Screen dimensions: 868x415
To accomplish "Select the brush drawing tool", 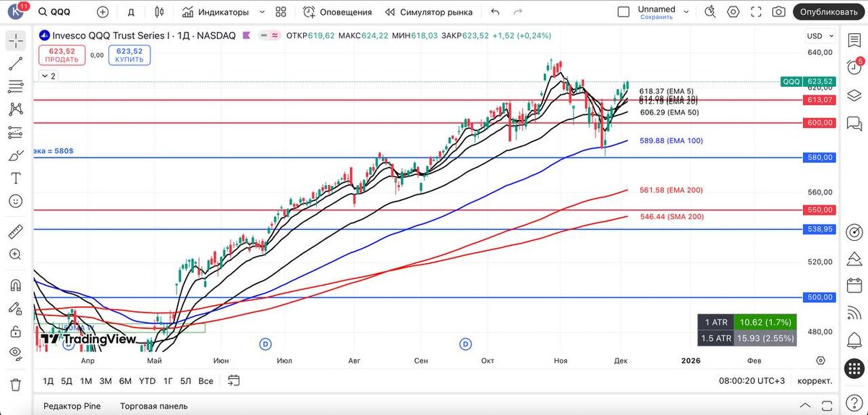I will tap(15, 155).
